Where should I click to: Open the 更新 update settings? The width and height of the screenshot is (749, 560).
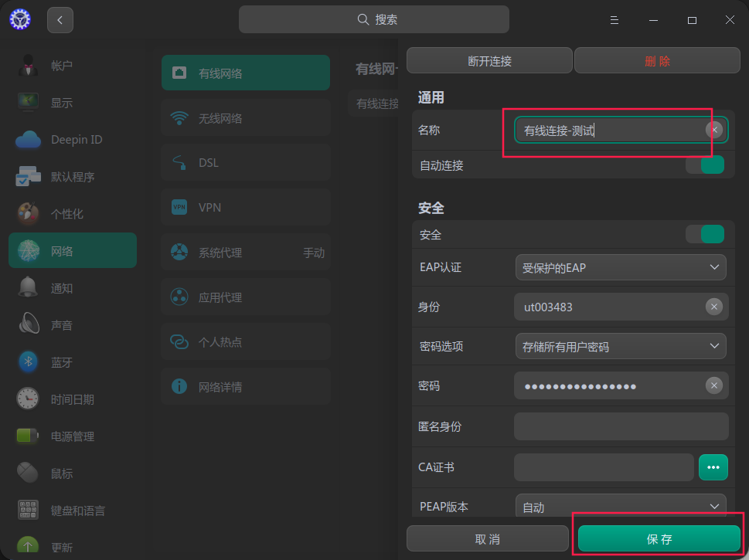[73, 547]
